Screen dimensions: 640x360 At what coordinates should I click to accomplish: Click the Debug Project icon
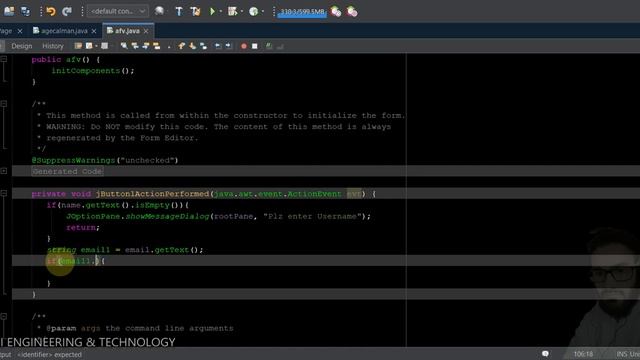point(233,11)
